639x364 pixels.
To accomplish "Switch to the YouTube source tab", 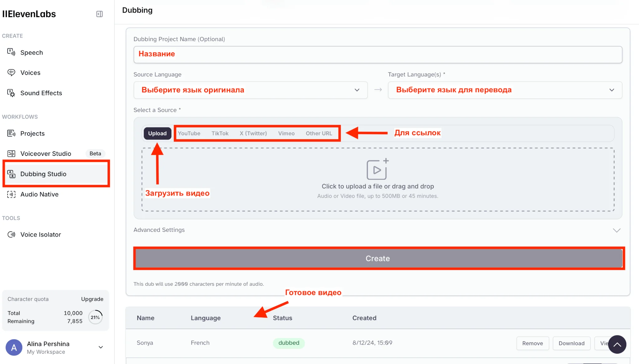I will point(189,133).
